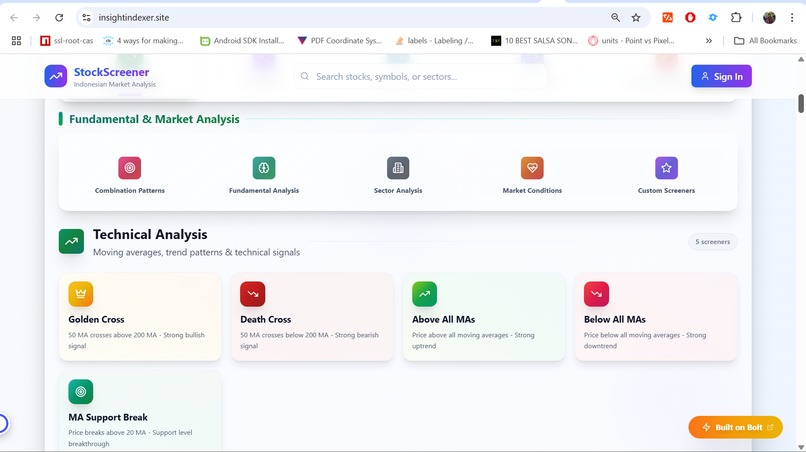Click the Below All MAs down-trend icon
This screenshot has width=806, height=452.
(596, 294)
